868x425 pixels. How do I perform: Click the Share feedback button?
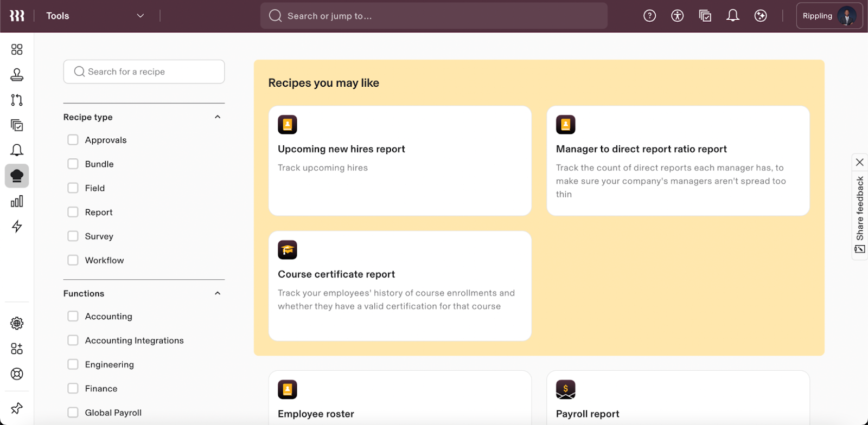click(x=860, y=214)
